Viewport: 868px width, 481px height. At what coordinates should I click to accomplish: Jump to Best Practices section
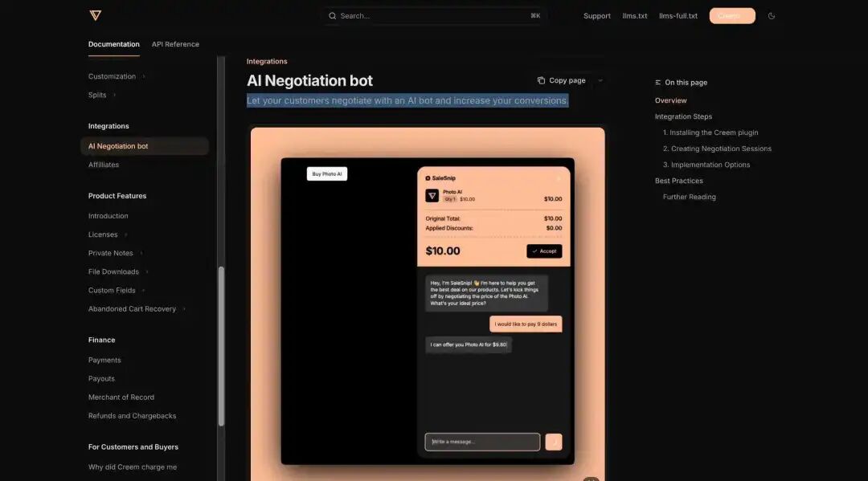pos(679,181)
